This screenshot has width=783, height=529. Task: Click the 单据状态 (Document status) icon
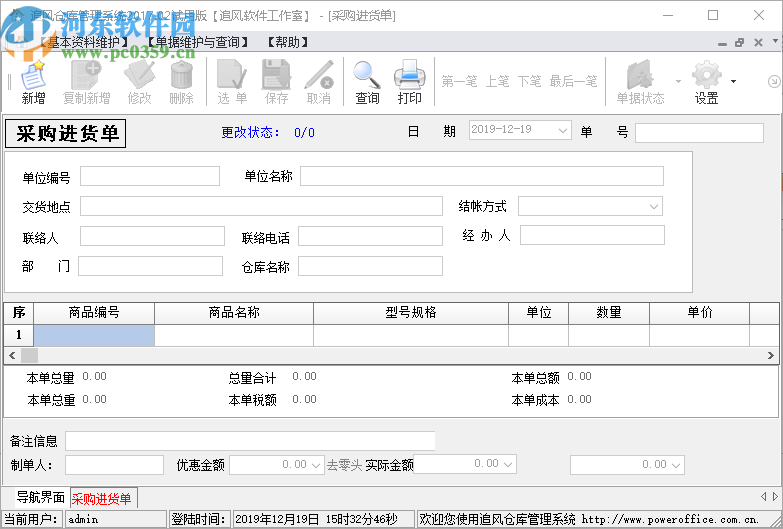(640, 82)
